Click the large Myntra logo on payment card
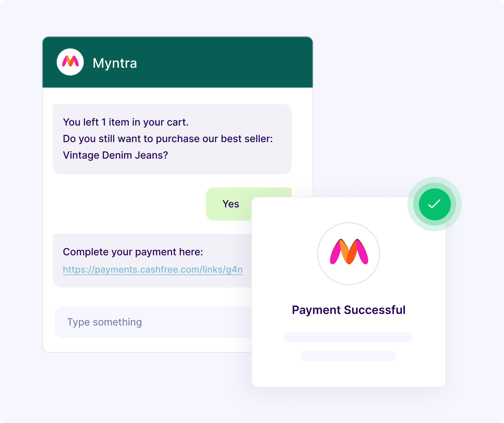 pos(349,253)
